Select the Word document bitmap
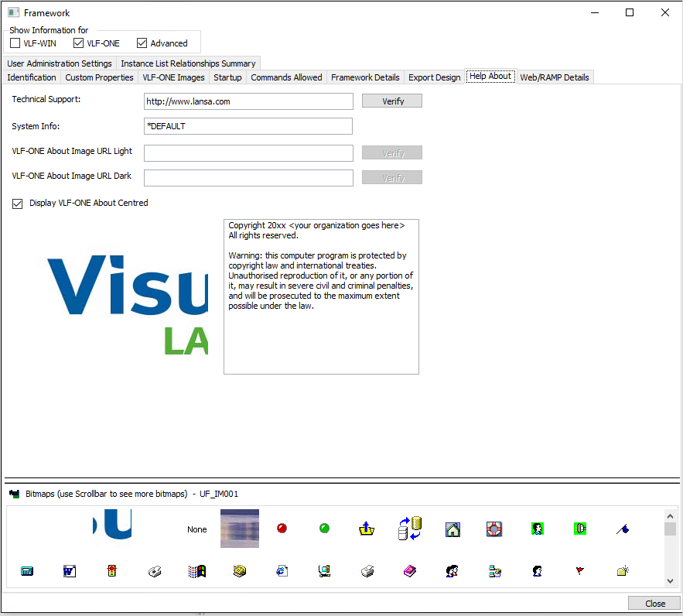 tap(70, 571)
